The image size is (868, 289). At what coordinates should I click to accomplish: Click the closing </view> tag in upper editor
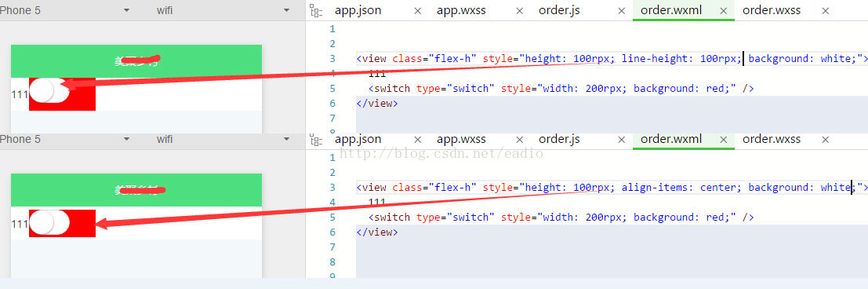(377, 103)
